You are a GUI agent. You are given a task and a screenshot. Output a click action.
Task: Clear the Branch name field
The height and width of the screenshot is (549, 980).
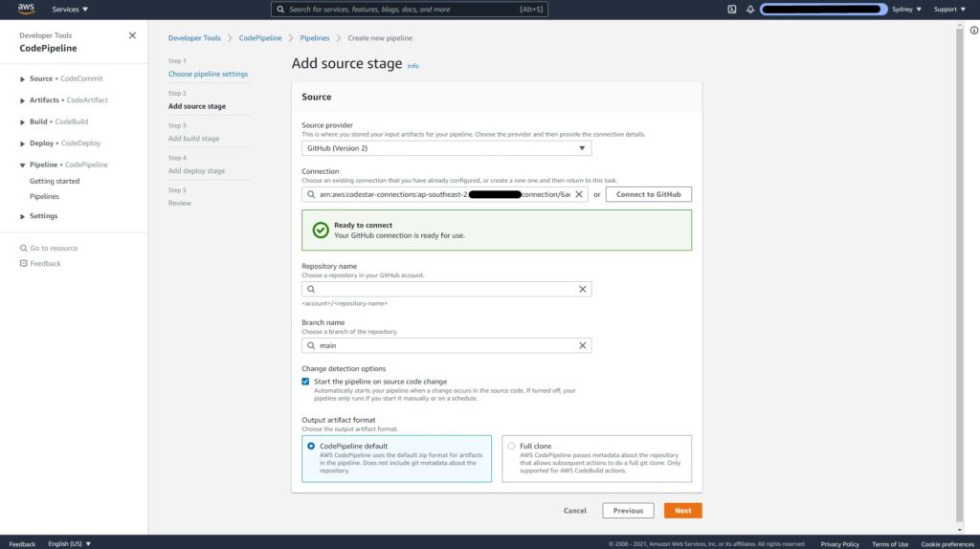[582, 345]
